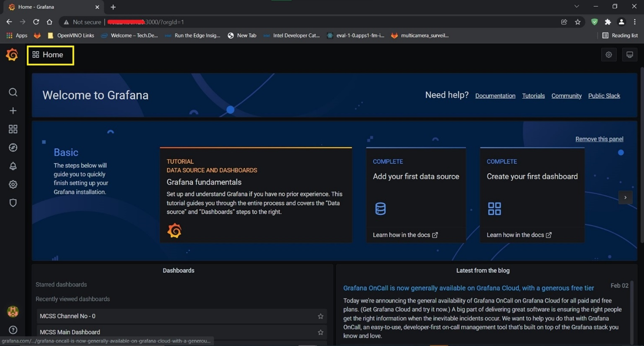Click the browser address bar

[x=305, y=22]
